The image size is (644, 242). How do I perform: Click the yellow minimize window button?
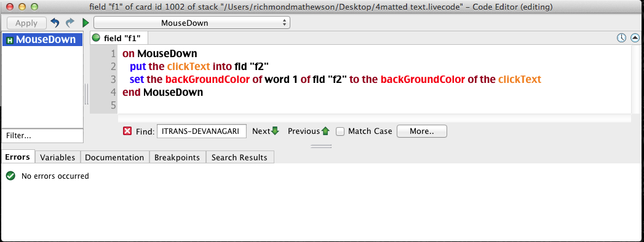click(22, 7)
